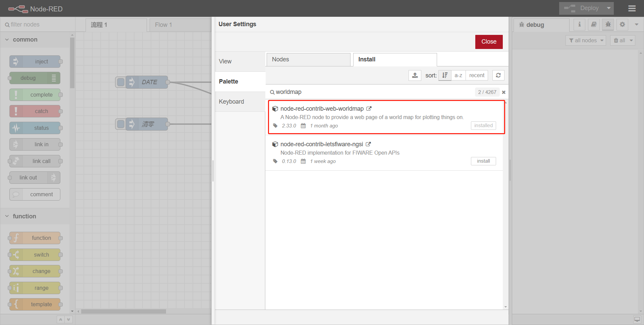This screenshot has width=644, height=325.
Task: Switch to the Flow 1 tab
Action: pos(180,25)
